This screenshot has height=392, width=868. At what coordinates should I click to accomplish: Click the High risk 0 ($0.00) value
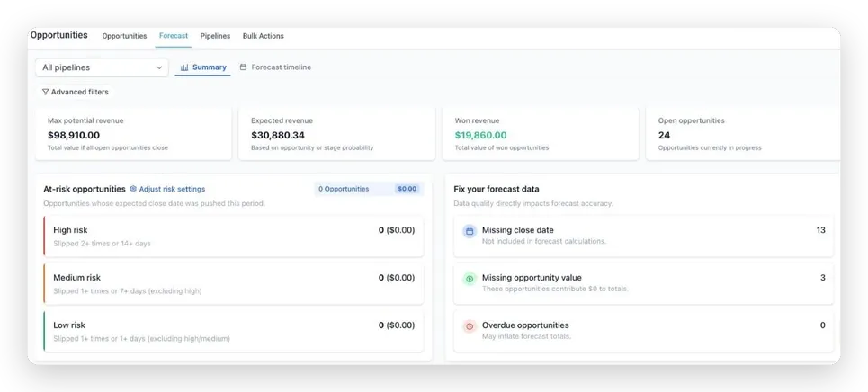pyautogui.click(x=397, y=230)
